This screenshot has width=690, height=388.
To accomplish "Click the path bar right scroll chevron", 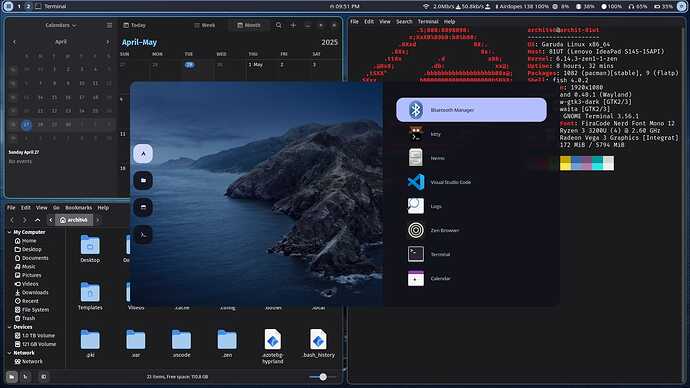I will [x=98, y=220].
